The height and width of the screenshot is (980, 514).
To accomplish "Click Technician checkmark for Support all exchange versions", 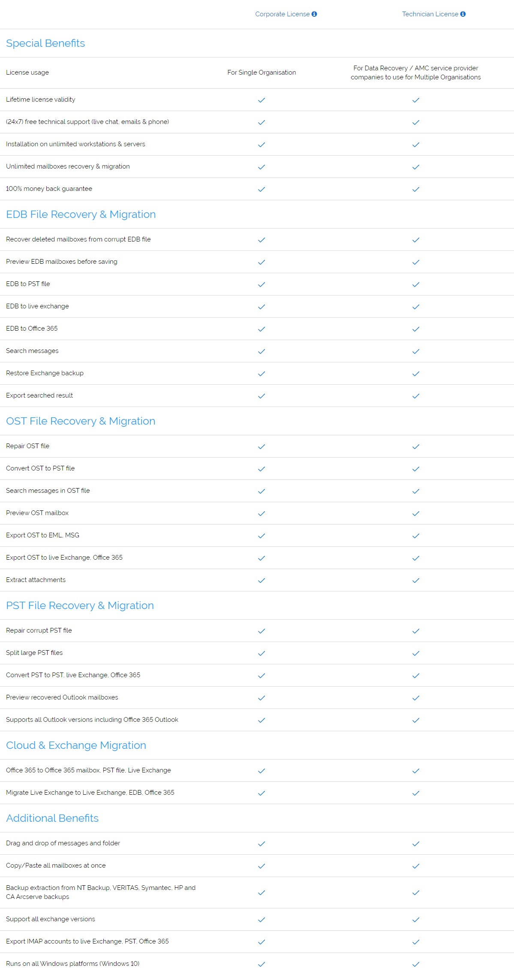I will (x=416, y=920).
